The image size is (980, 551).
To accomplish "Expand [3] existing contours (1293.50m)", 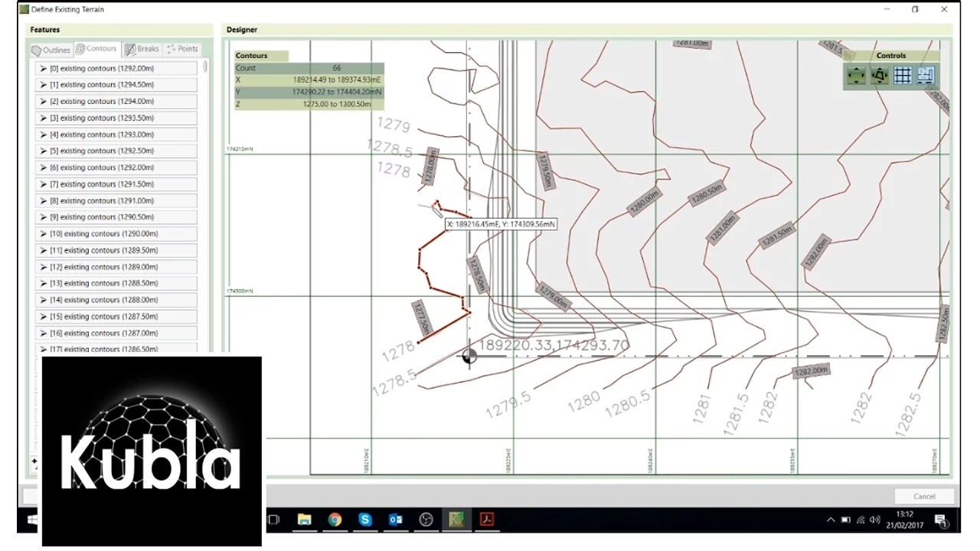I will (43, 118).
